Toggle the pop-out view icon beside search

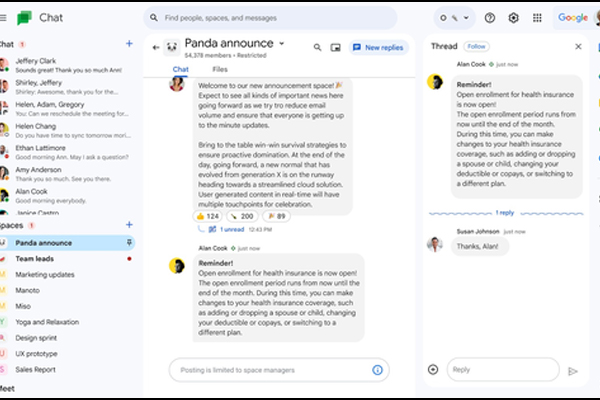[335, 47]
